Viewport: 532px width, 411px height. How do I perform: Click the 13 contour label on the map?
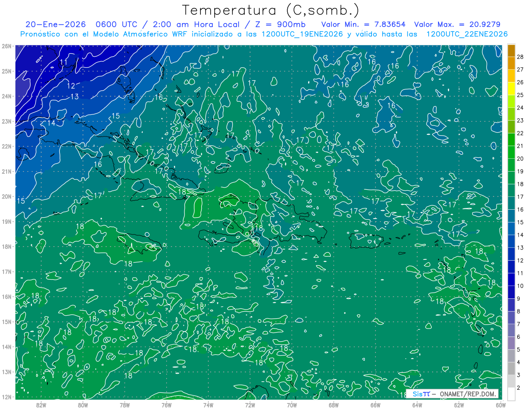pyautogui.click(x=74, y=96)
